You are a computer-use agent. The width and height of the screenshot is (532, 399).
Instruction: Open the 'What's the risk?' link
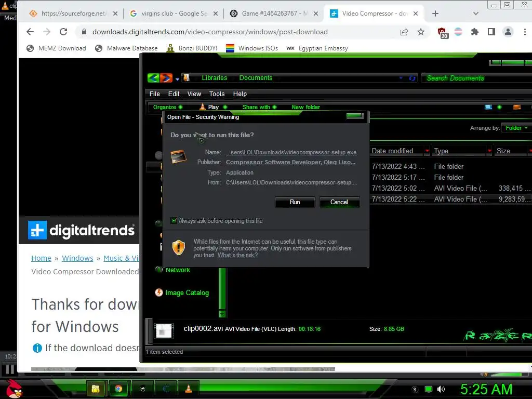pyautogui.click(x=237, y=255)
